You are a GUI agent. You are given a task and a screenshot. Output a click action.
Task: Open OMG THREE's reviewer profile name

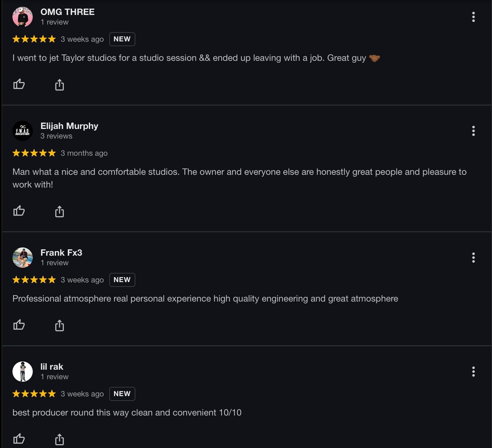68,12
